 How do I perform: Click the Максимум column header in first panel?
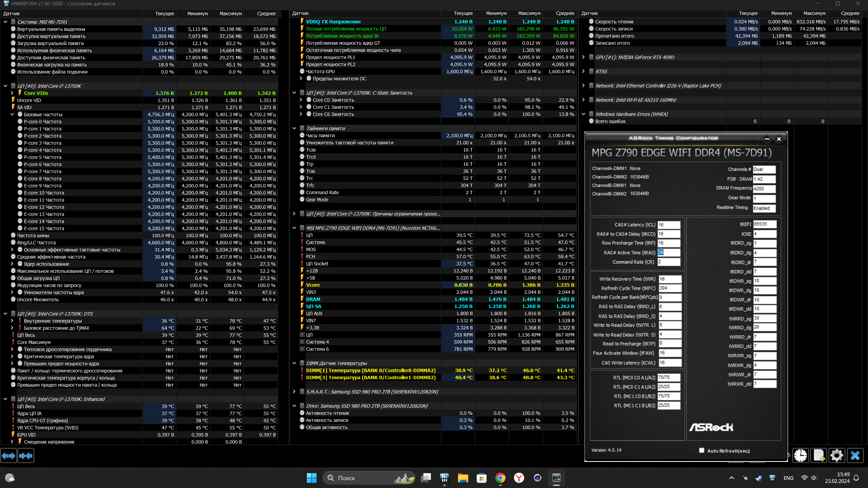[x=230, y=14]
